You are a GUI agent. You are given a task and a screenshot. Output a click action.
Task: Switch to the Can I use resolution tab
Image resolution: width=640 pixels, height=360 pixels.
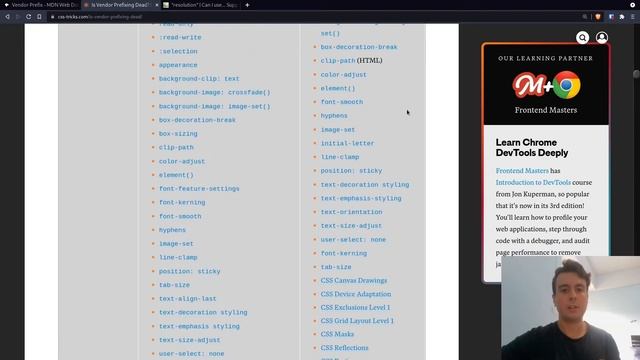(x=200, y=5)
